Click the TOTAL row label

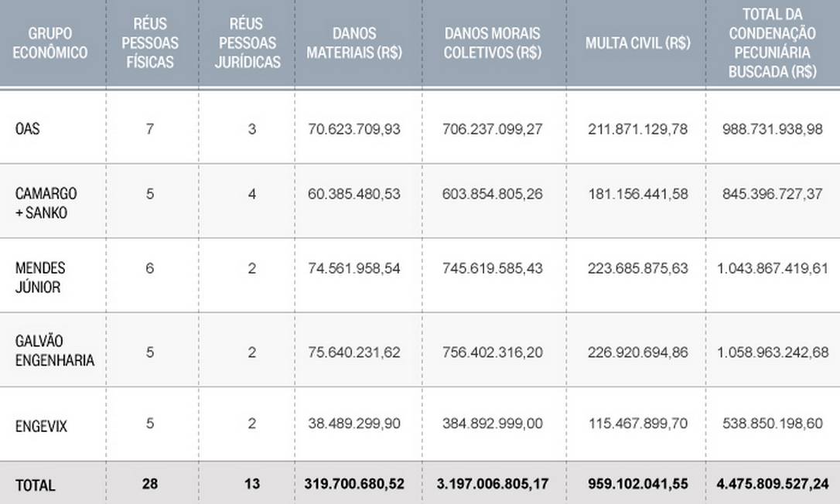point(35,485)
